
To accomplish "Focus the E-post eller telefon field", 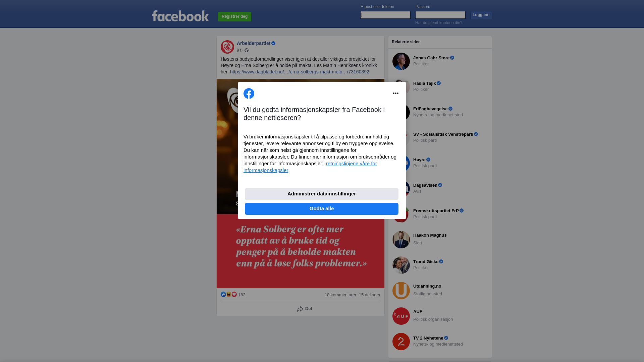I will (x=385, y=15).
